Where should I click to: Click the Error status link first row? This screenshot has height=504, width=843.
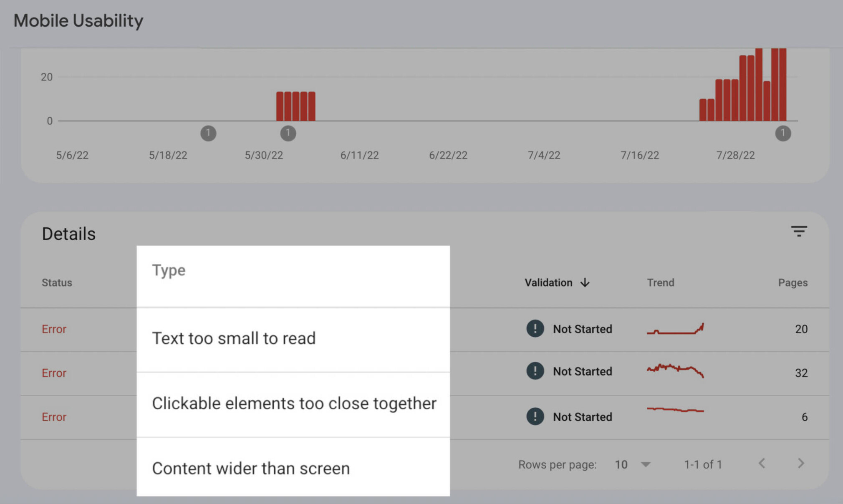(x=53, y=329)
